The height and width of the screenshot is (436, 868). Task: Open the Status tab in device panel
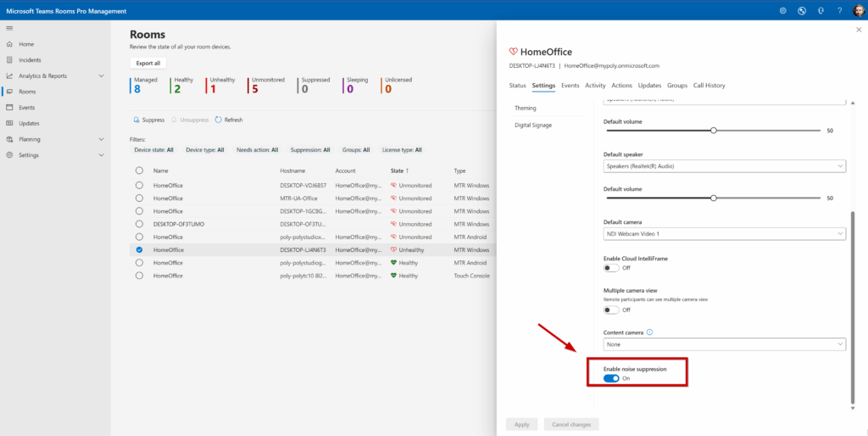click(517, 86)
